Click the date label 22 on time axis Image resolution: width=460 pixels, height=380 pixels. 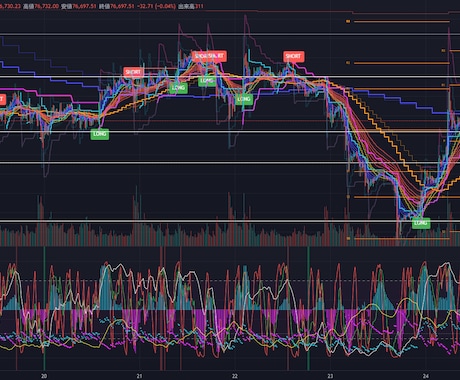pos(235,376)
